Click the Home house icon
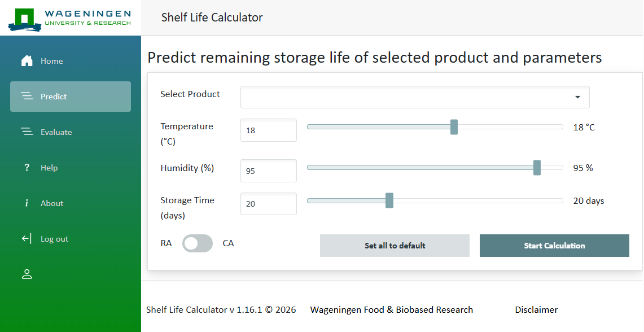This screenshot has height=332, width=644. [x=27, y=61]
